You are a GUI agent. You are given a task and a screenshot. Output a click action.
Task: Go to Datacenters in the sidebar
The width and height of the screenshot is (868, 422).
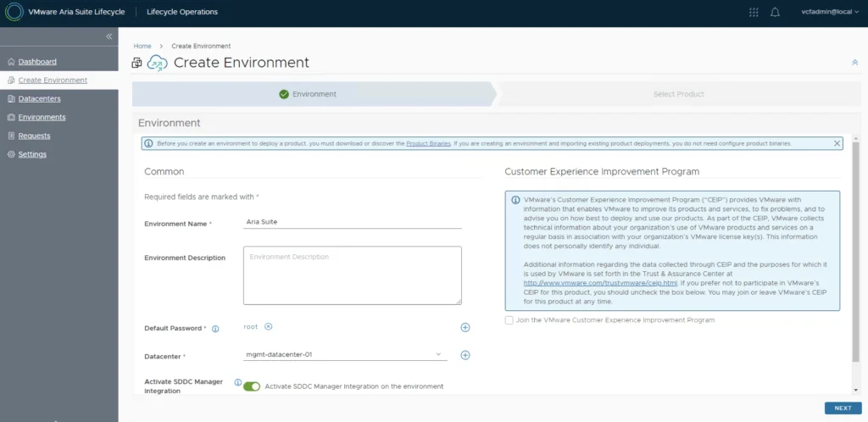[x=39, y=98]
